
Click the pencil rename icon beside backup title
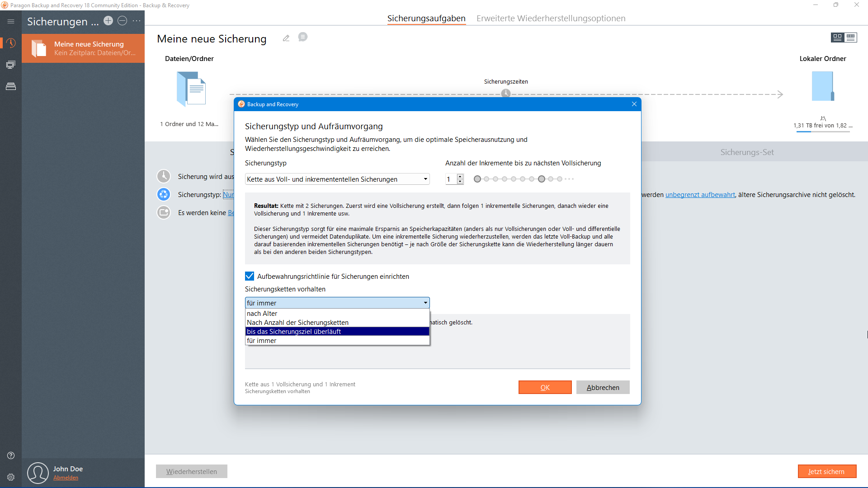click(286, 38)
